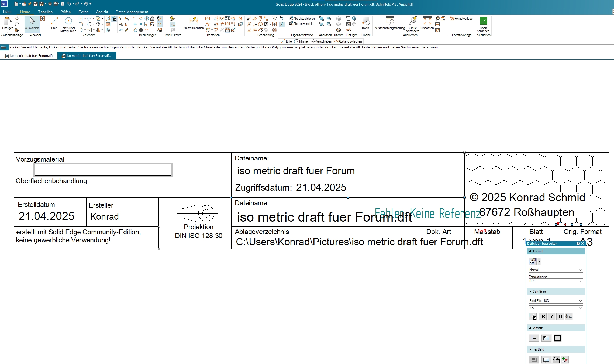
Task: Open the Solid Edge ISO font dropdown
Action: (556, 301)
